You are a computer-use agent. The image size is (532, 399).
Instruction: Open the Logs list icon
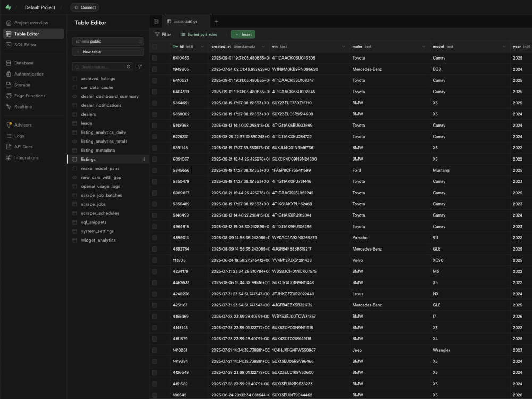pyautogui.click(x=9, y=136)
